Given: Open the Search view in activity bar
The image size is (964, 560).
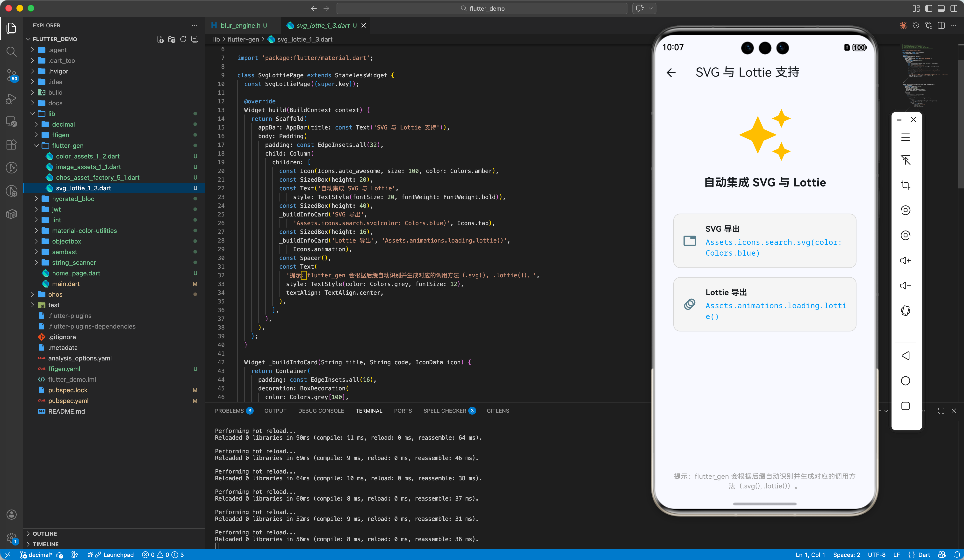Looking at the screenshot, I should coord(12,51).
